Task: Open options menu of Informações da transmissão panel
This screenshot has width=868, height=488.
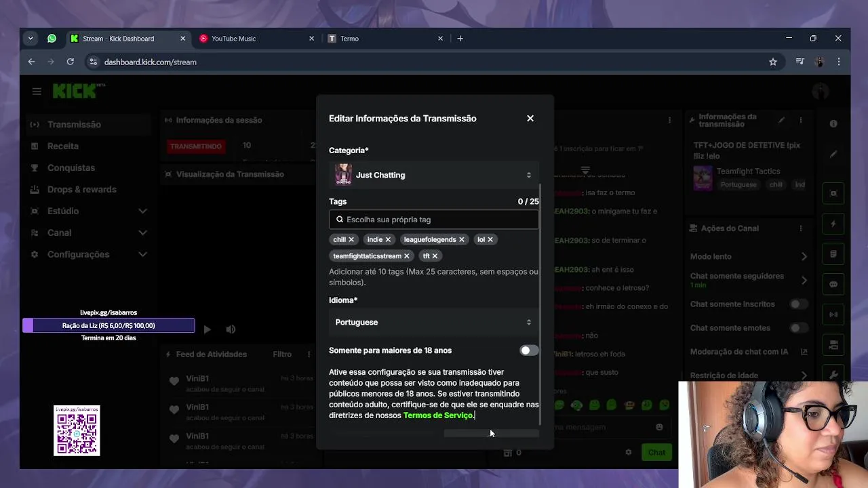Action: point(801,120)
